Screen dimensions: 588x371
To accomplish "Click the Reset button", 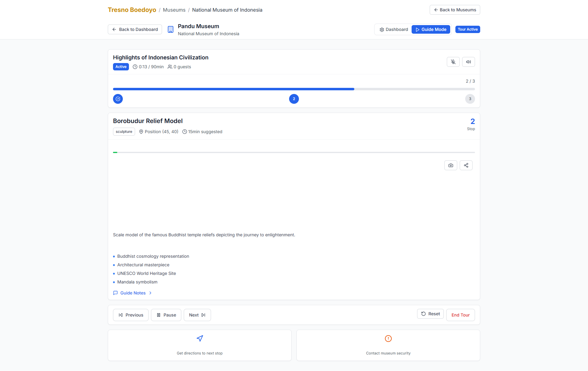I will (430, 314).
